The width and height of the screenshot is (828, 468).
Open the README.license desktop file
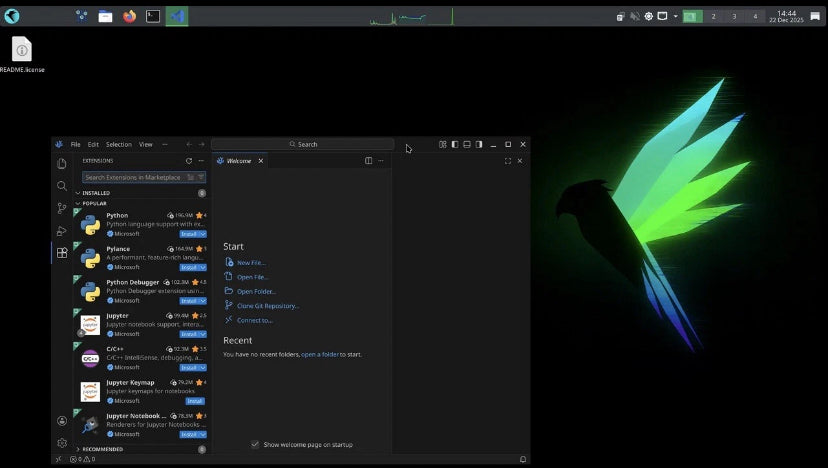22,54
